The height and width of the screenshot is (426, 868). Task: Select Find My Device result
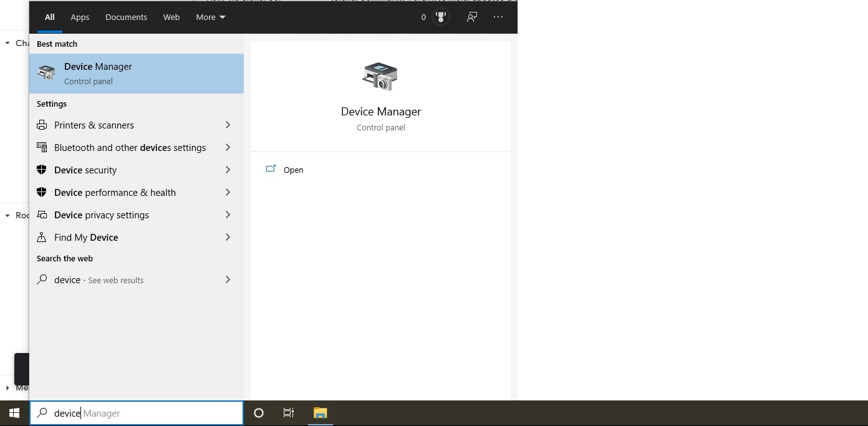point(137,238)
